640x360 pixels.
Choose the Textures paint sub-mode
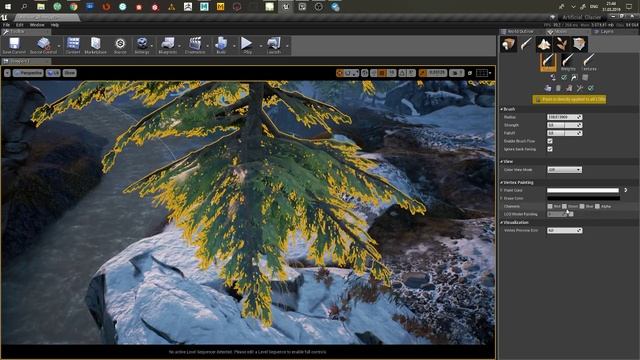pos(588,62)
